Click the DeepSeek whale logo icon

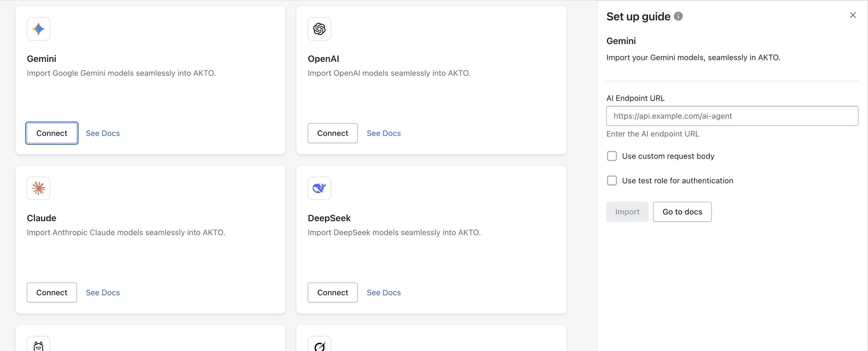(319, 188)
